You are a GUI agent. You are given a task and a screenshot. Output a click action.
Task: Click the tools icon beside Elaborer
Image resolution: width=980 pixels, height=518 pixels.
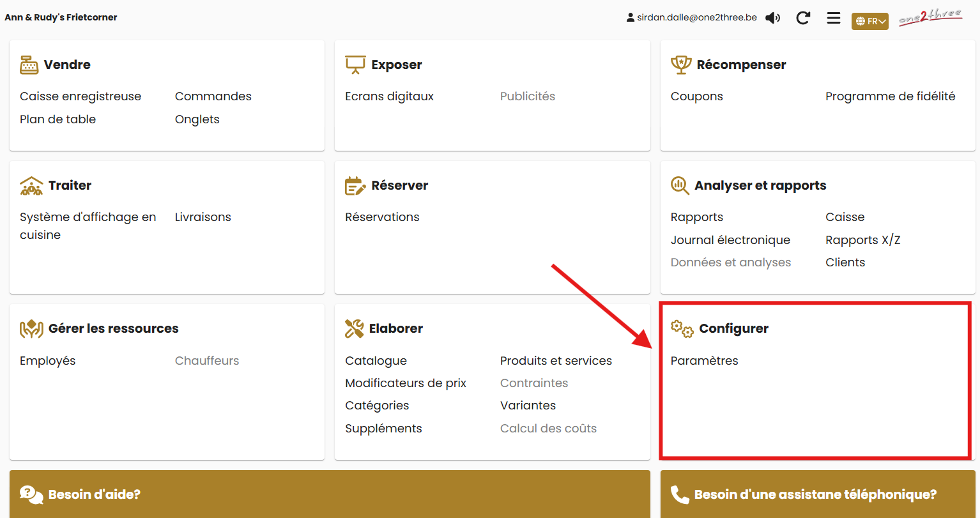355,329
